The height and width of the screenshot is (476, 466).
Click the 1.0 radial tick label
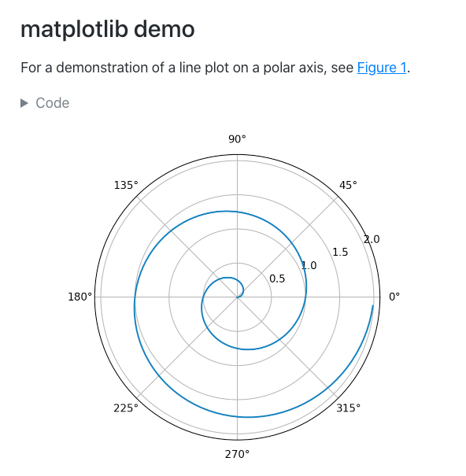tap(309, 266)
